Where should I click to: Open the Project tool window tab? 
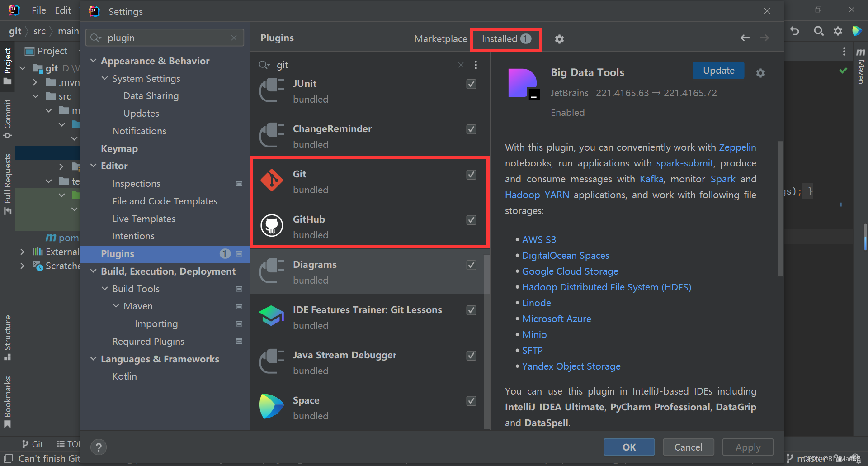8,66
